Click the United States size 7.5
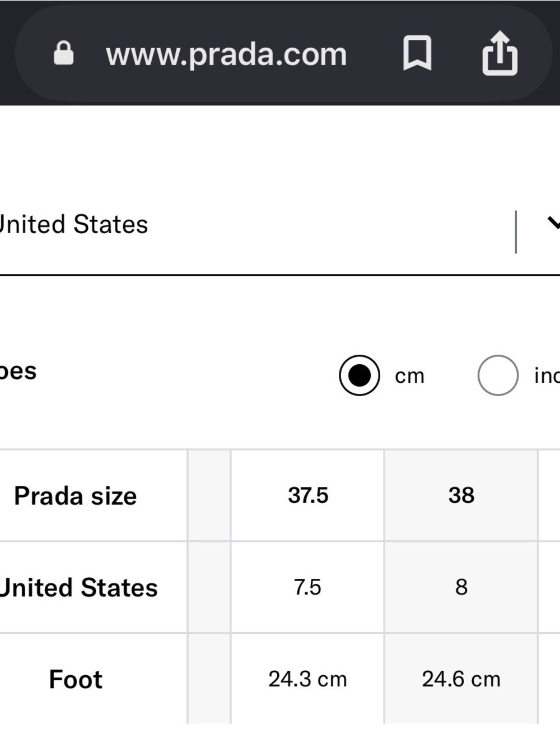Image resolution: width=560 pixels, height=747 pixels. point(307,587)
